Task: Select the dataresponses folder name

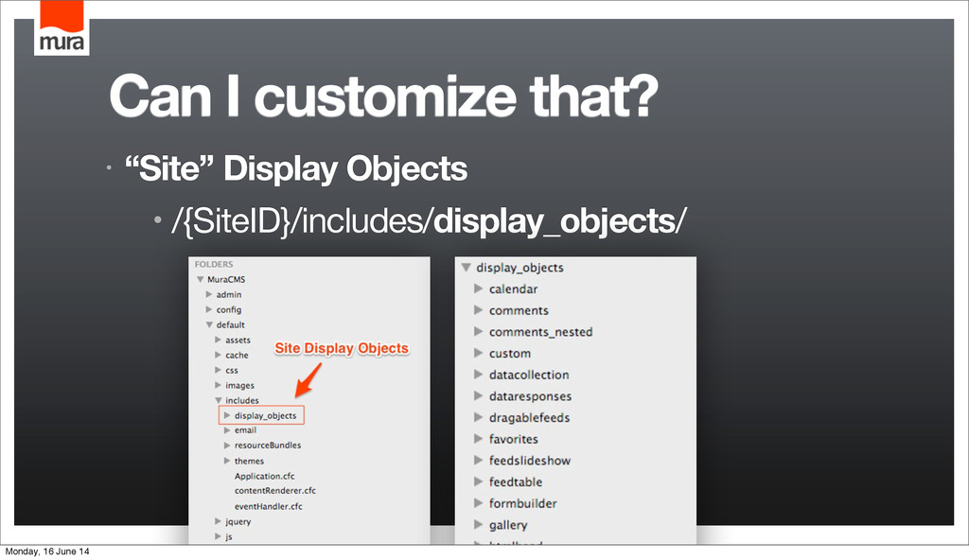Action: coord(530,396)
